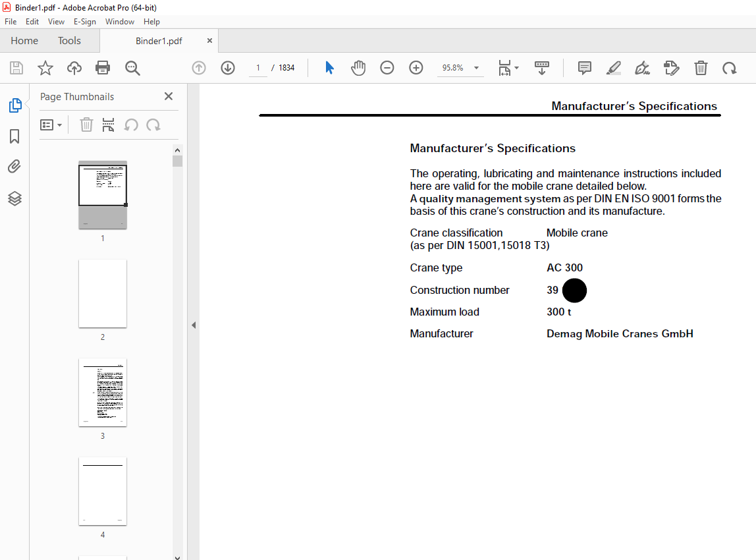Open thumbnails panel options dropdown

point(51,125)
